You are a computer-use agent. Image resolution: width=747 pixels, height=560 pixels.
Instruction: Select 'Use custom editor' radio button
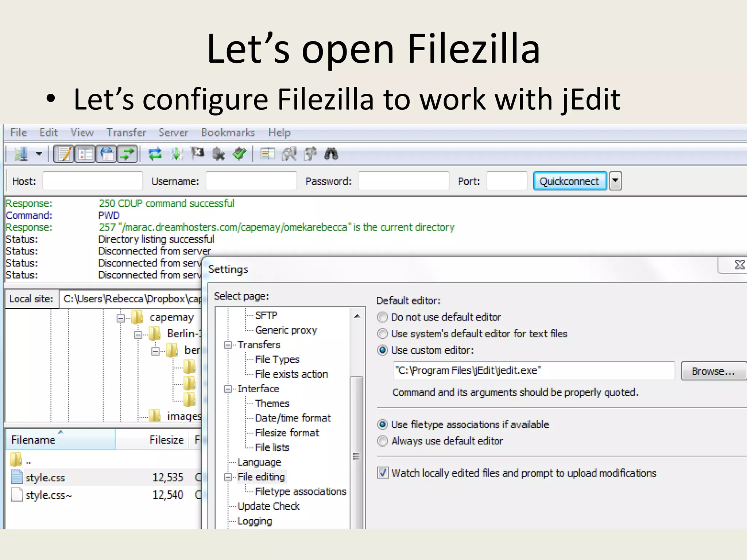point(382,350)
